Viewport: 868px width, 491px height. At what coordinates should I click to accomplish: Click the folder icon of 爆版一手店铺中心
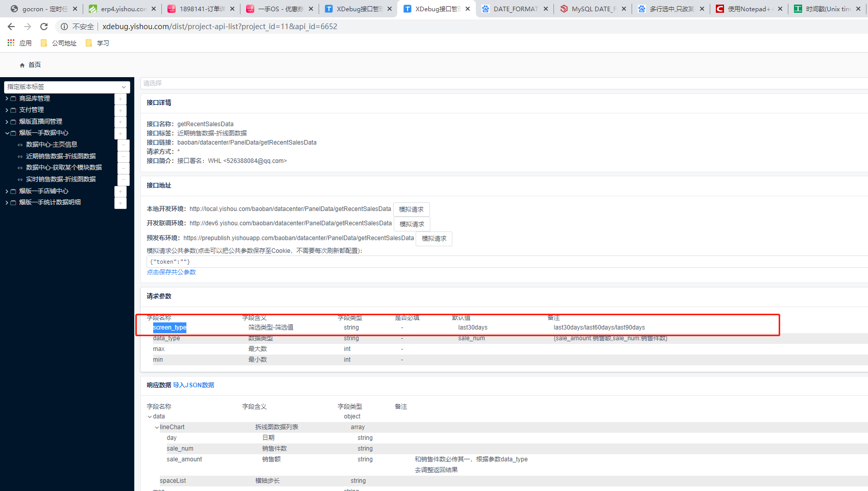click(13, 191)
